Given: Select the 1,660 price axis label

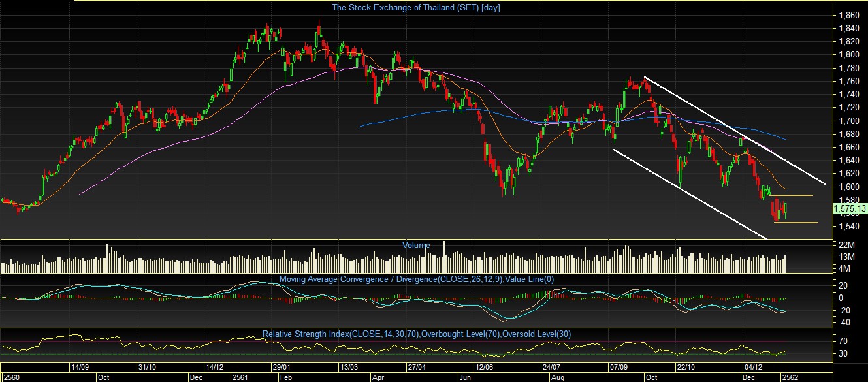Looking at the screenshot, I should point(848,147).
